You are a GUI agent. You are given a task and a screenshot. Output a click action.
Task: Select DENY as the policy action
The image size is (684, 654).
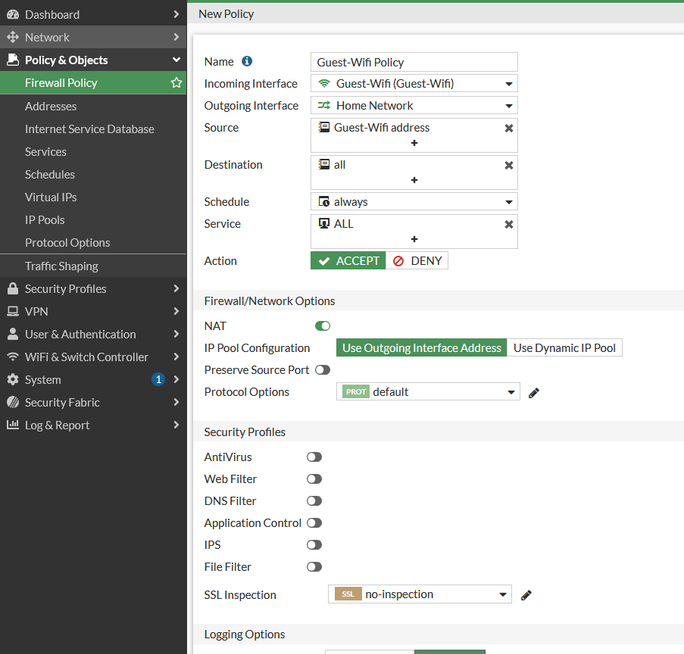417,261
